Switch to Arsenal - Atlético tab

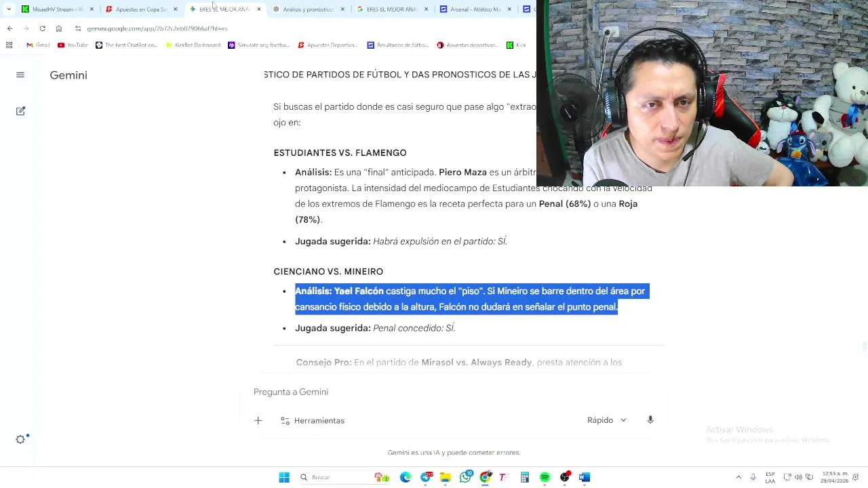click(x=475, y=9)
